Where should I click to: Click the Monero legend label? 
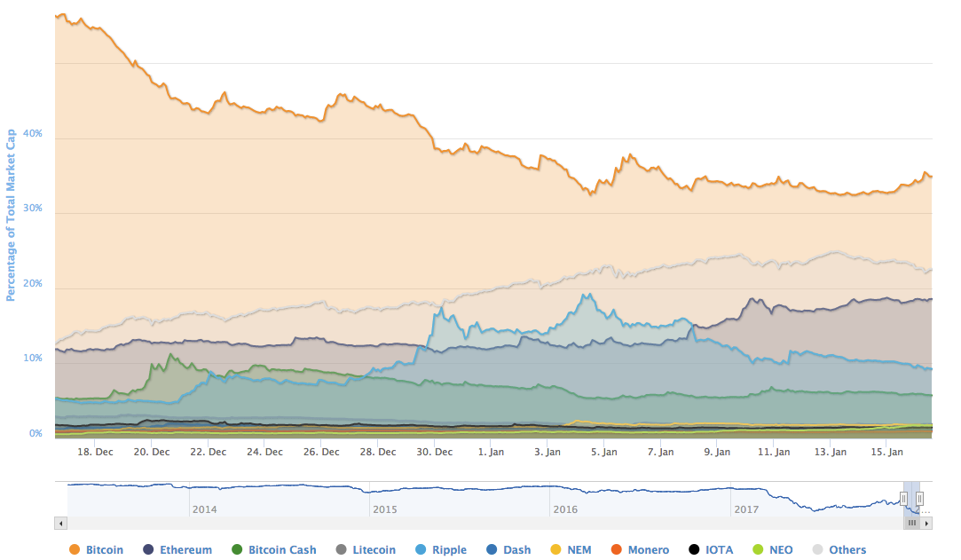[648, 550]
